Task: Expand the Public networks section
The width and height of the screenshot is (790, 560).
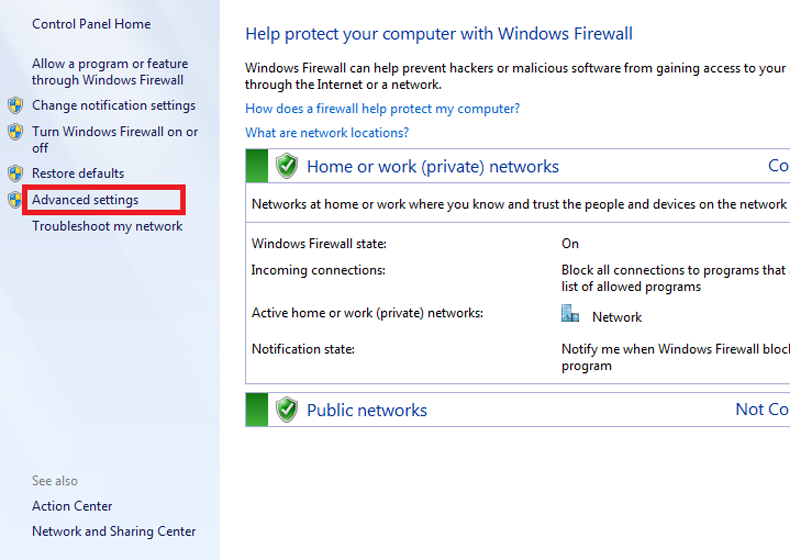Action: 366,410
